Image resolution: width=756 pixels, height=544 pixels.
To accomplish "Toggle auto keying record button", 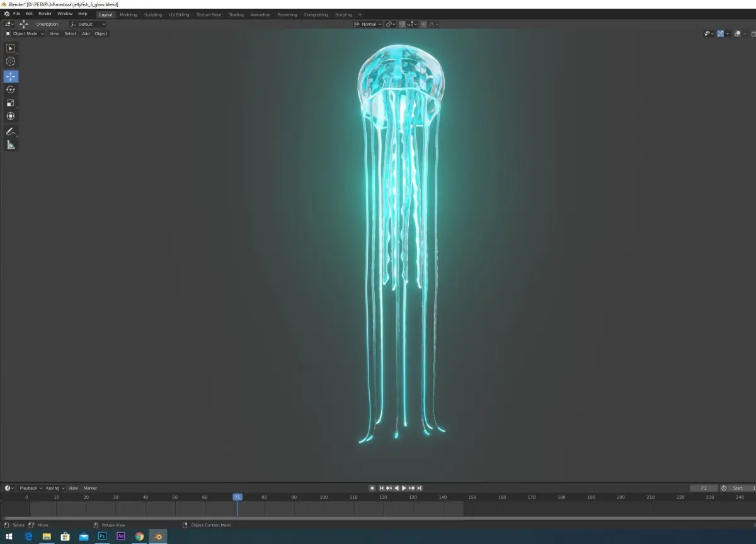I will [x=372, y=488].
